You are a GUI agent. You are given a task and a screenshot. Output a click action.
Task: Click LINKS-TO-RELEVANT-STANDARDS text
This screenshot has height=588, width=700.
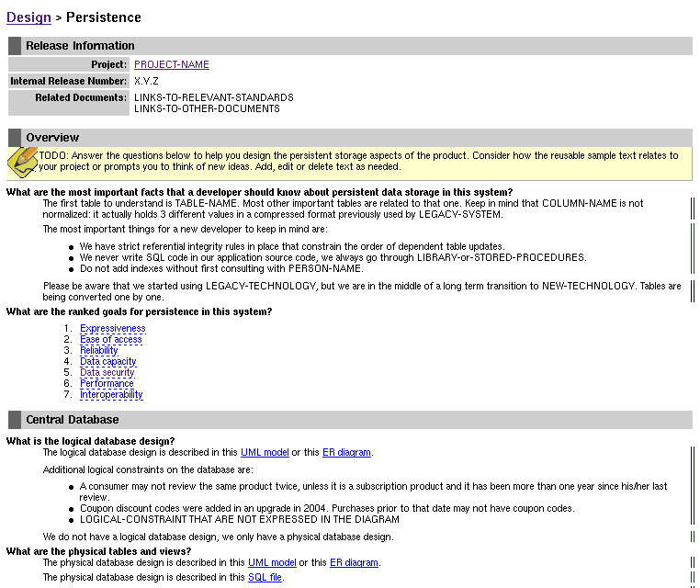pyautogui.click(x=214, y=97)
